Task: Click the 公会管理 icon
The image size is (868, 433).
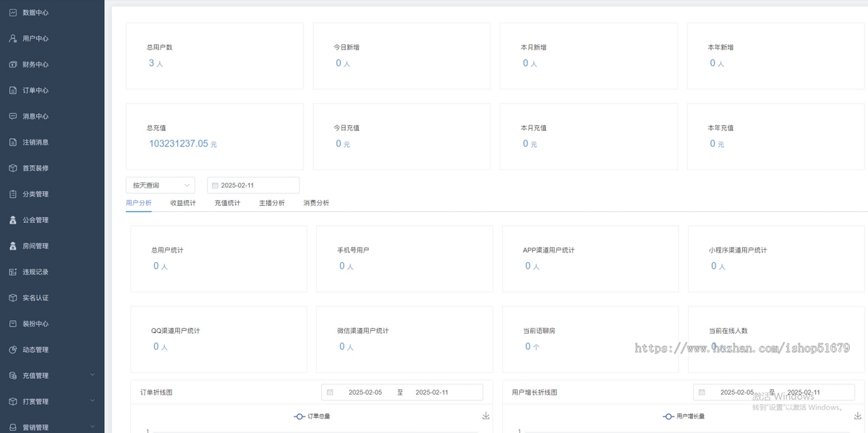Action: [x=13, y=220]
